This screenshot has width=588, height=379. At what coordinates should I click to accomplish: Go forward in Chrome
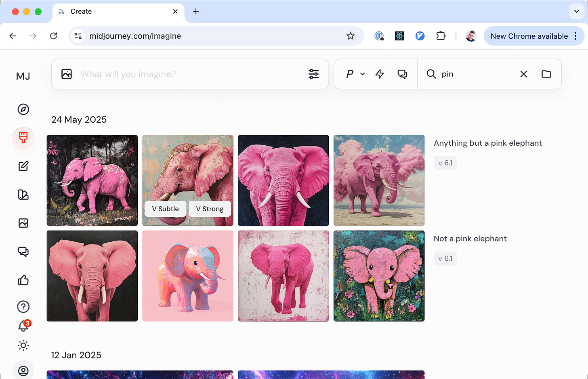(33, 36)
